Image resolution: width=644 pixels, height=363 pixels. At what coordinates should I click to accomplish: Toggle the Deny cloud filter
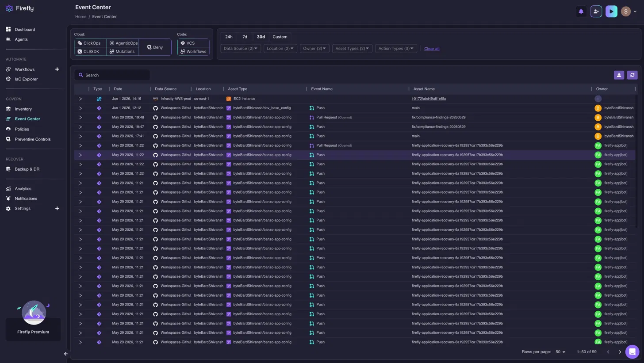(x=155, y=47)
